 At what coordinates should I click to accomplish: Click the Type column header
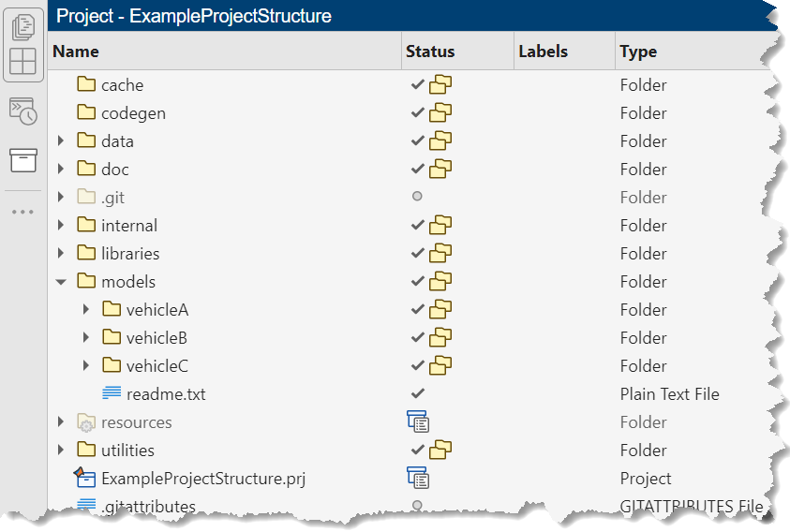click(x=638, y=52)
